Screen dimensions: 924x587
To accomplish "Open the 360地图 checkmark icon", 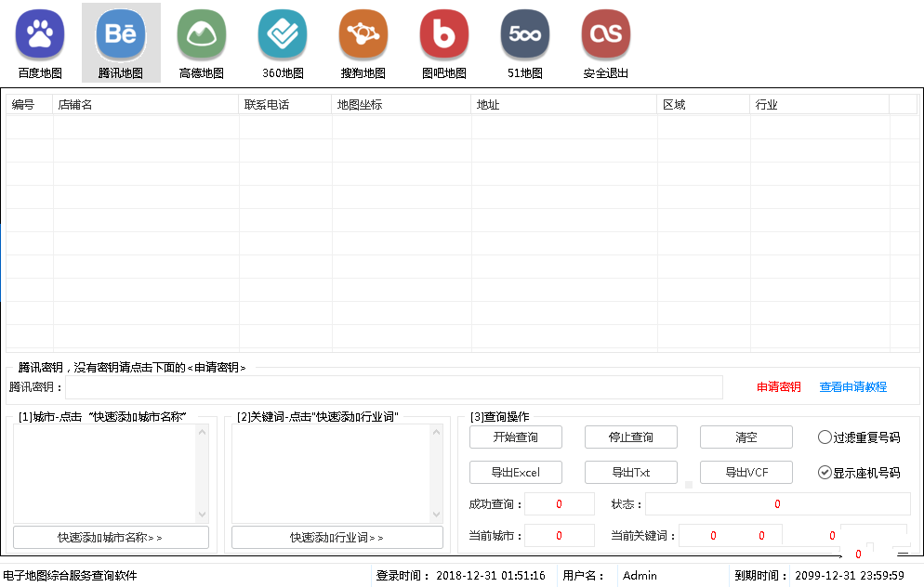I will click(283, 34).
